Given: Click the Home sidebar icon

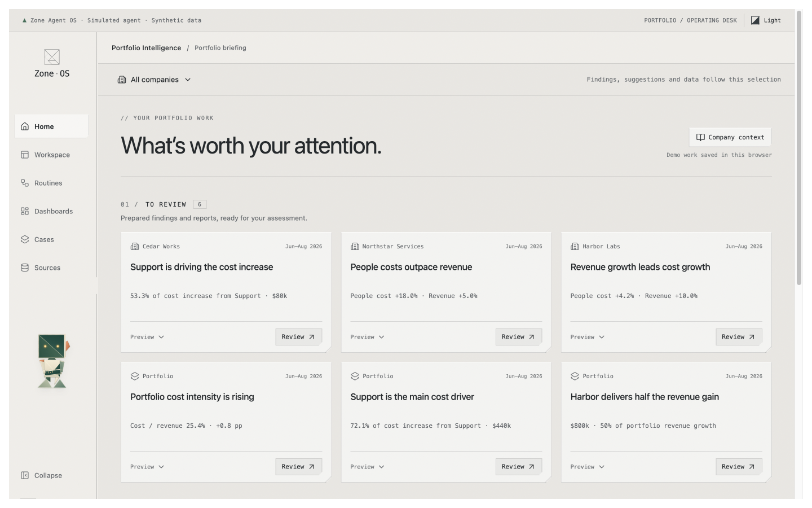Looking at the screenshot, I should click(25, 126).
